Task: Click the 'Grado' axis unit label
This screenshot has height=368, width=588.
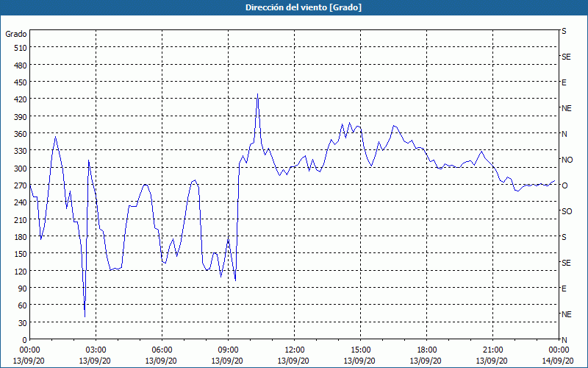Action: [x=16, y=34]
